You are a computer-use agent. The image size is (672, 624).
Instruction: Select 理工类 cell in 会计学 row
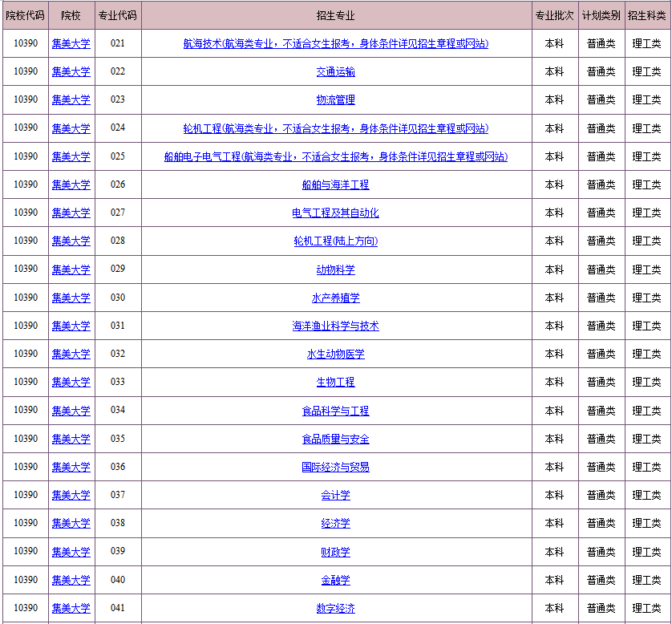click(647, 495)
